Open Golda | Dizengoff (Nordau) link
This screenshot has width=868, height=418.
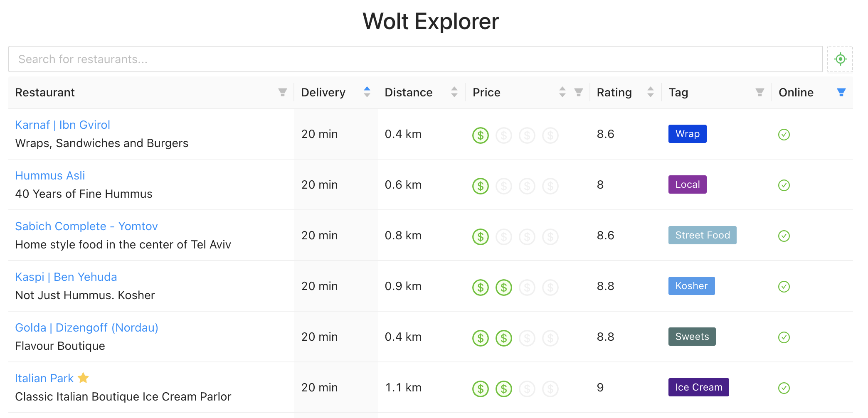click(86, 327)
